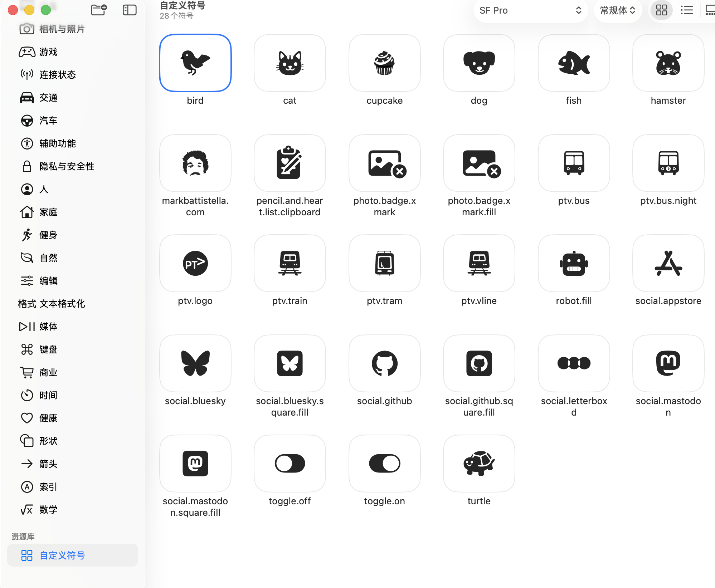
Task: Switch to list view
Action: [x=687, y=10]
